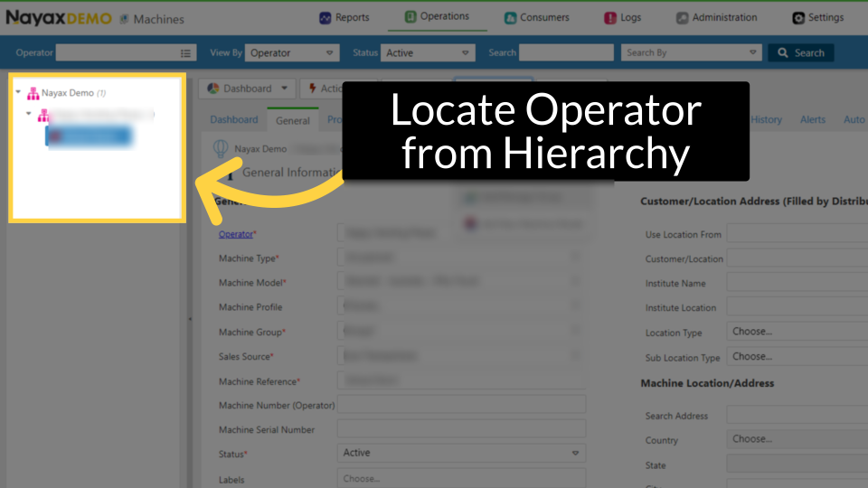This screenshot has width=868, height=488.
Task: Click the Dashboard pie chart icon
Action: pyautogui.click(x=213, y=89)
